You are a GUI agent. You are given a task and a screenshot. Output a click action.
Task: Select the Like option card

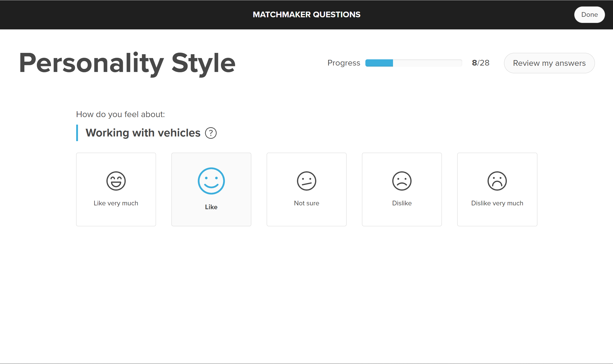tap(211, 189)
